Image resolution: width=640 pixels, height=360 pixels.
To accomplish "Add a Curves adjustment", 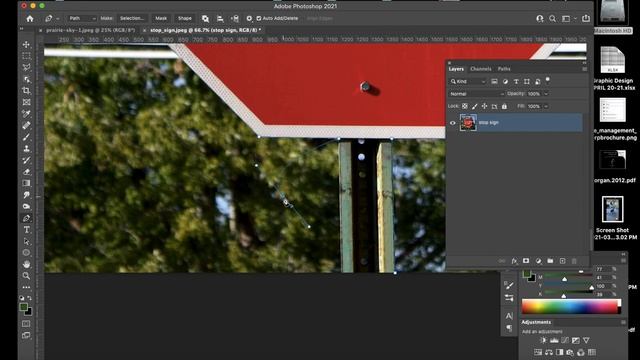I will [x=565, y=340].
